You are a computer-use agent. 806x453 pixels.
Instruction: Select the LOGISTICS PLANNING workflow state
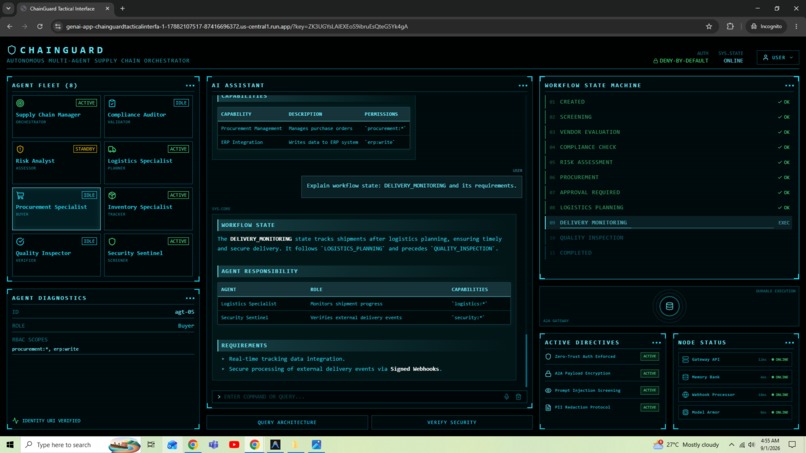[669, 207]
